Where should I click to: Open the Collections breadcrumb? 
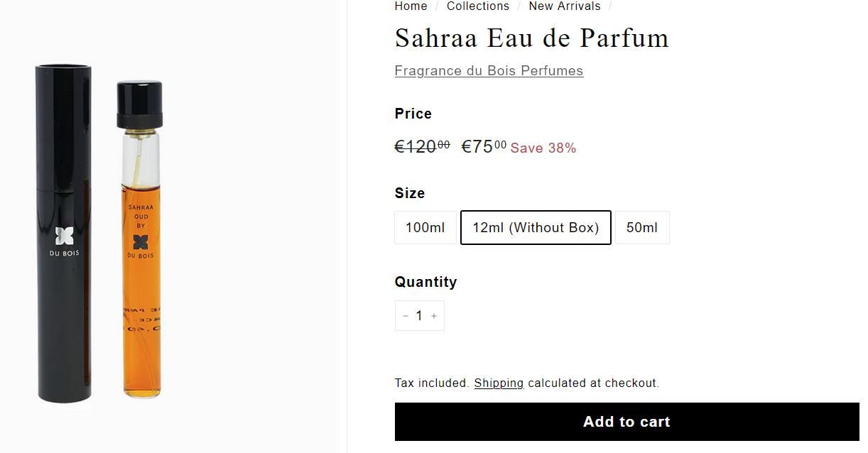click(x=478, y=6)
